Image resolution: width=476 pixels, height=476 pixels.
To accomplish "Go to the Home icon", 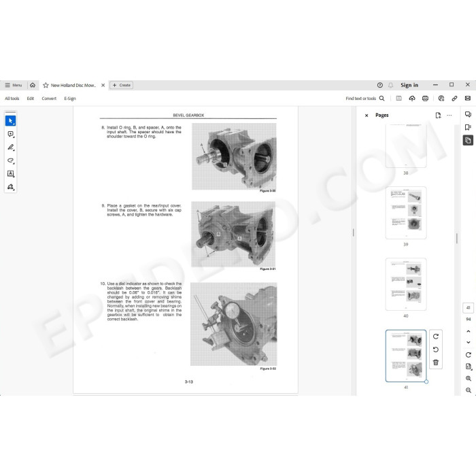I will point(33,85).
